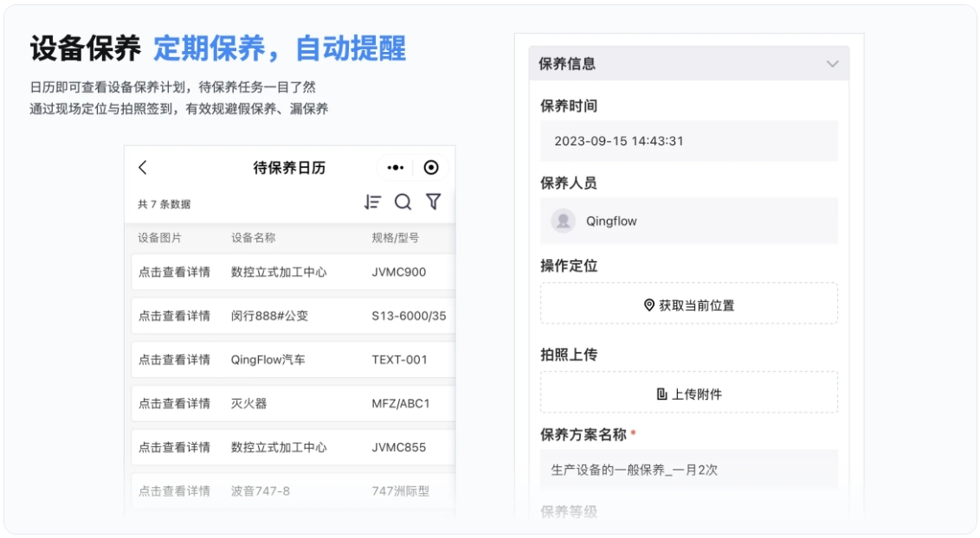This screenshot has width=980, height=538.
Task: Filter devices using the funnel icon
Action: pos(434,201)
